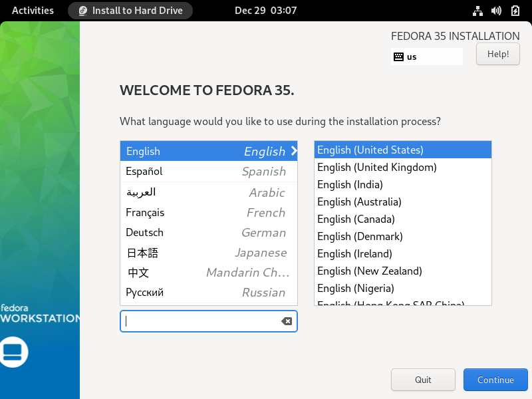Choose English (Australia) locale
This screenshot has width=532, height=399.
(x=403, y=202)
